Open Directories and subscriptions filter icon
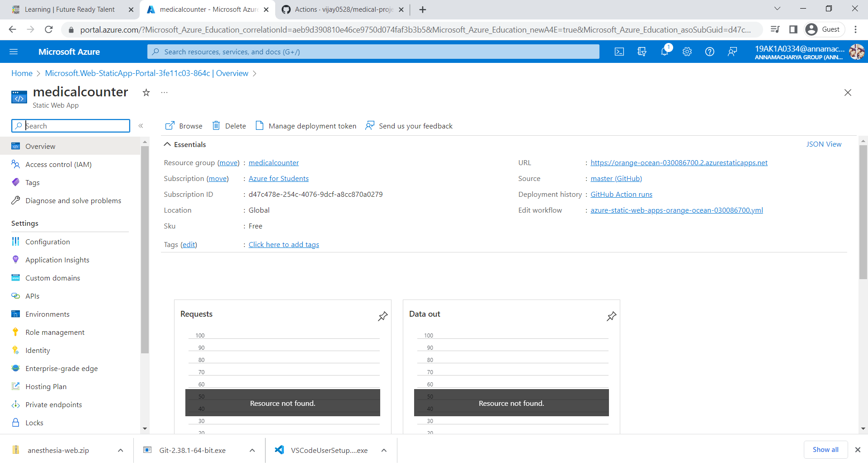 pos(642,52)
